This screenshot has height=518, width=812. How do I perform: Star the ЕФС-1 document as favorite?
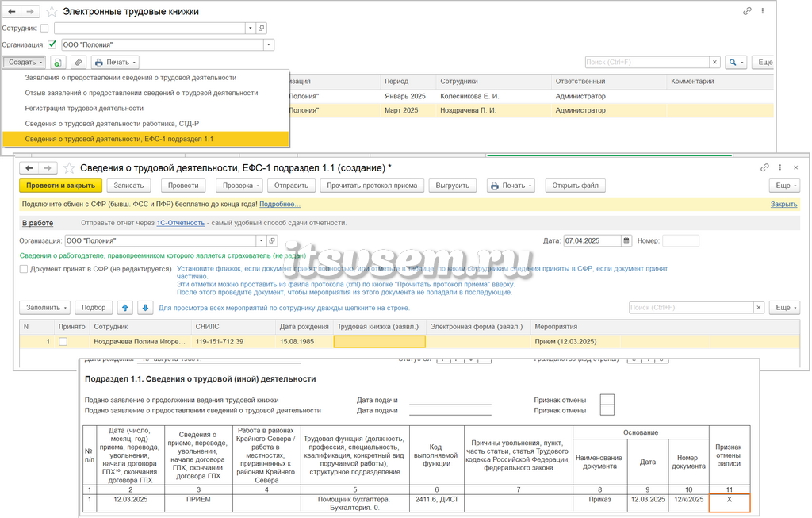point(69,168)
